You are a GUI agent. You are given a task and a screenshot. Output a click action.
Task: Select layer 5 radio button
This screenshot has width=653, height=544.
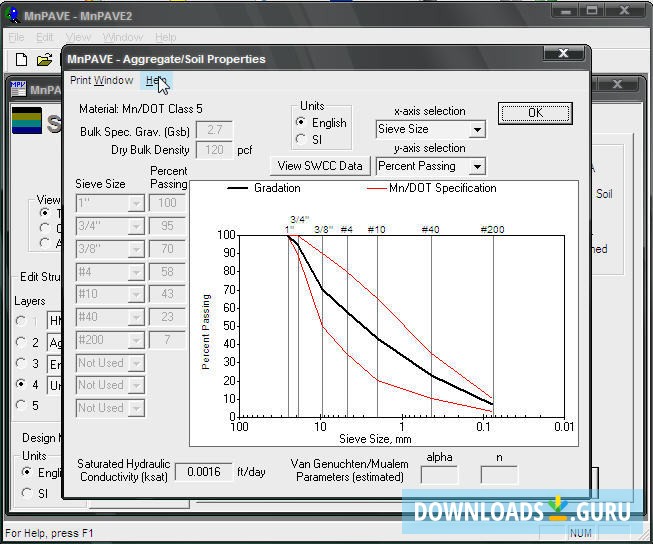click(x=20, y=405)
